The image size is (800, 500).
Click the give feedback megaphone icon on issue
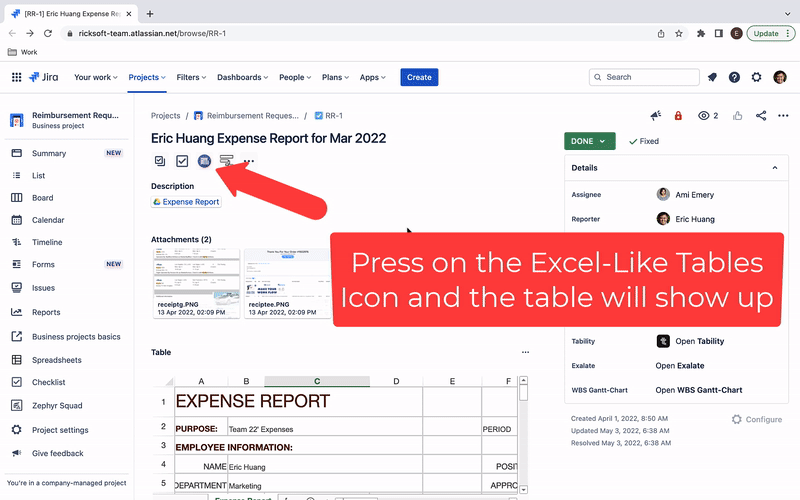click(x=656, y=116)
